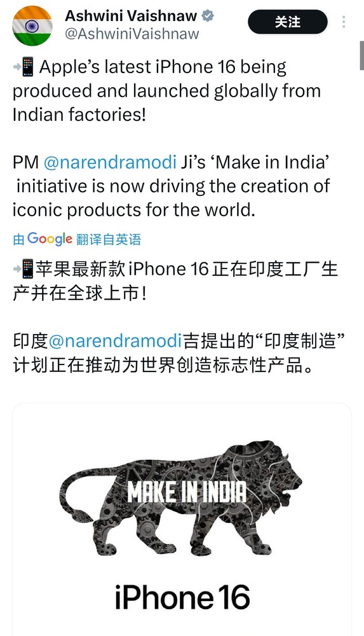Open Ashwini Vaishnaw's flag profile avatar
Viewport: 364px width, 636px height.
pyautogui.click(x=32, y=25)
